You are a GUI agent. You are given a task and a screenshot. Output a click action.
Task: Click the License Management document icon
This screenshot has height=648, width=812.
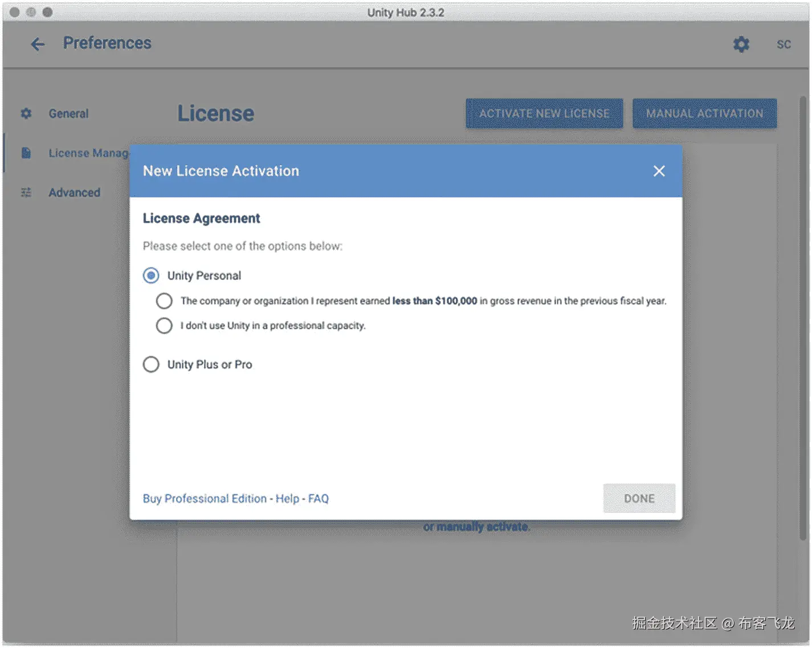26,153
